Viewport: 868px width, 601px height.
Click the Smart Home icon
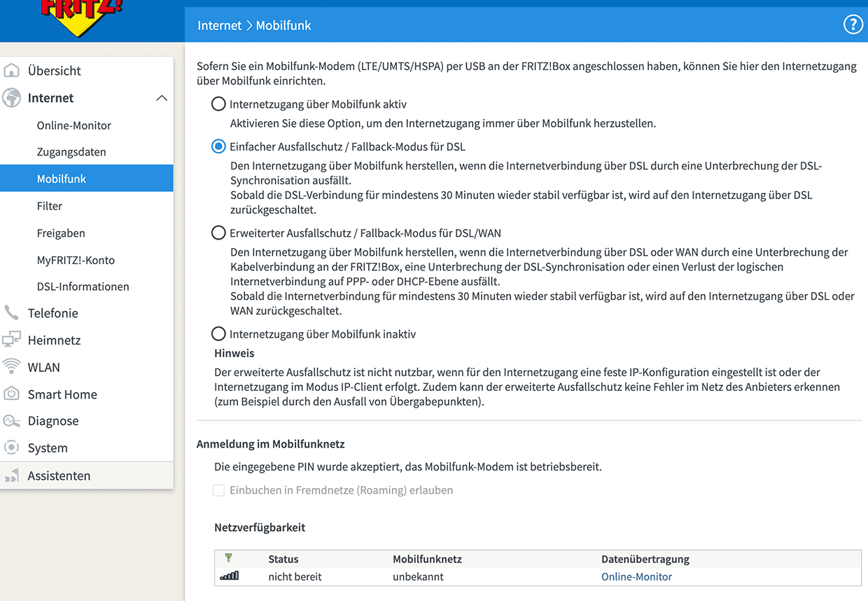[12, 394]
